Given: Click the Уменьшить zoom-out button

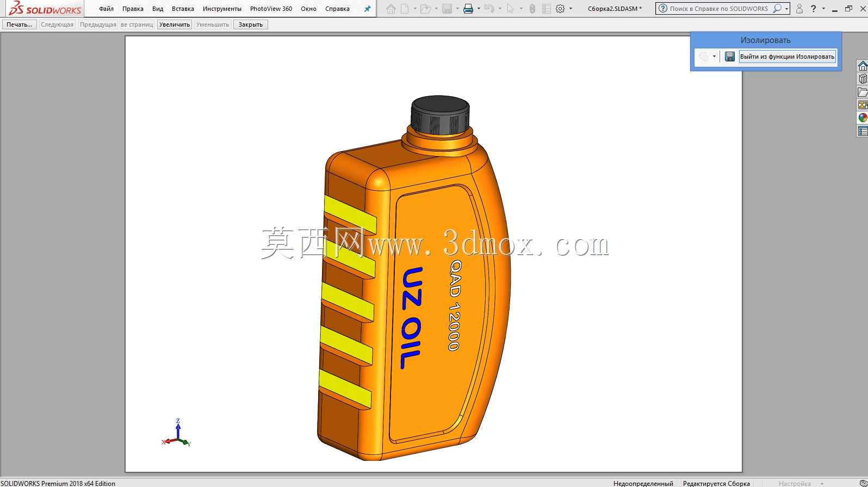Looking at the screenshot, I should [213, 24].
